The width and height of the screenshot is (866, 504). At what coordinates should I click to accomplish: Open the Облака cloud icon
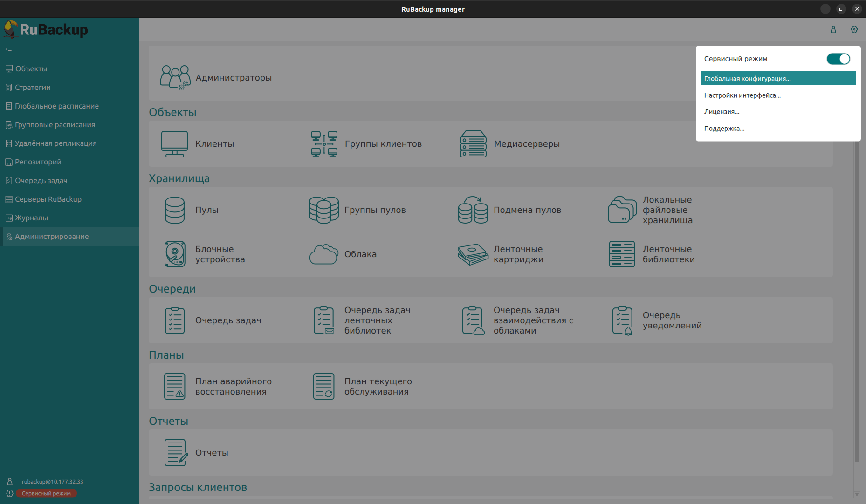click(323, 254)
